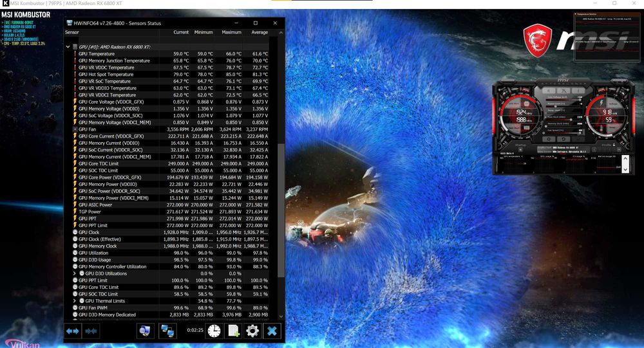
Task: Click the lightning icon beside GPU PPT row
Action: pos(75,218)
